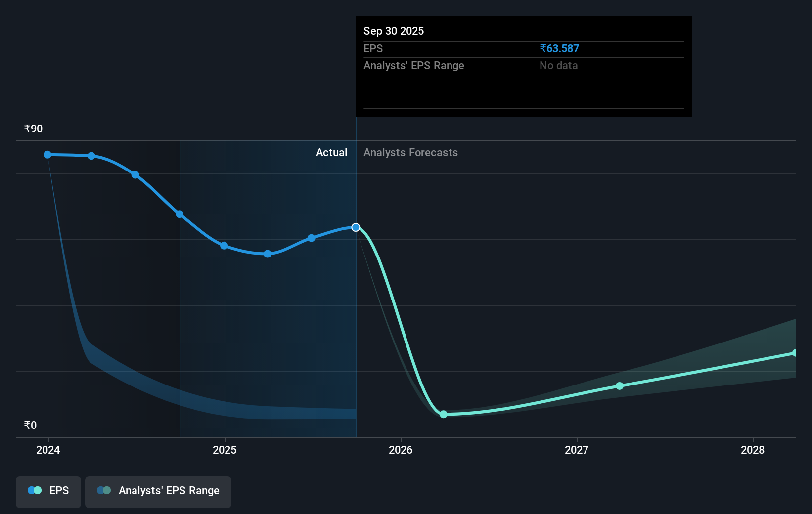812x514 pixels.
Task: Toggle the Analysts' EPS Range legend
Action: pyautogui.click(x=158, y=492)
